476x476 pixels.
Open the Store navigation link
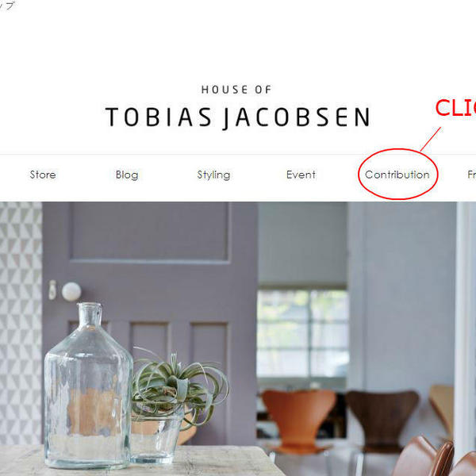pos(43,175)
